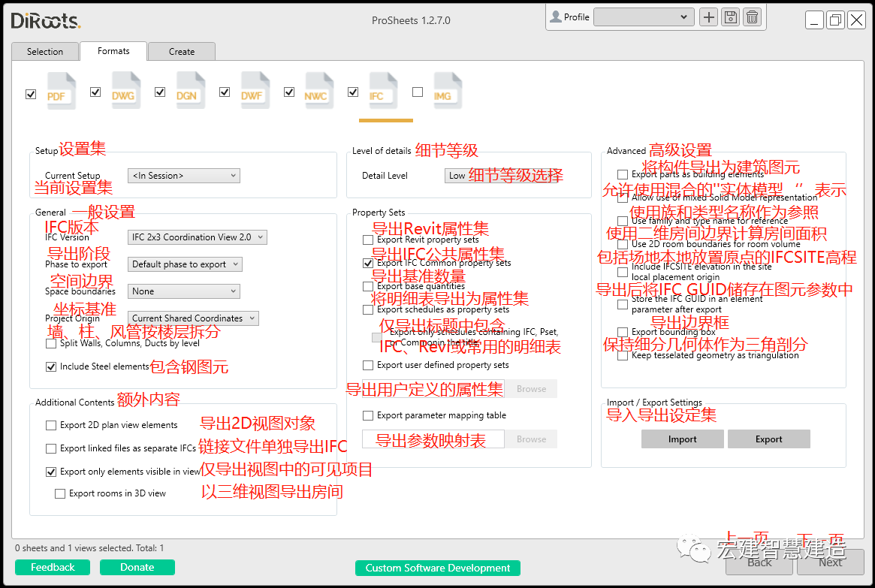Screen dimensions: 875x588
Task: Uncheck the NWC format checkbox
Action: tap(289, 92)
